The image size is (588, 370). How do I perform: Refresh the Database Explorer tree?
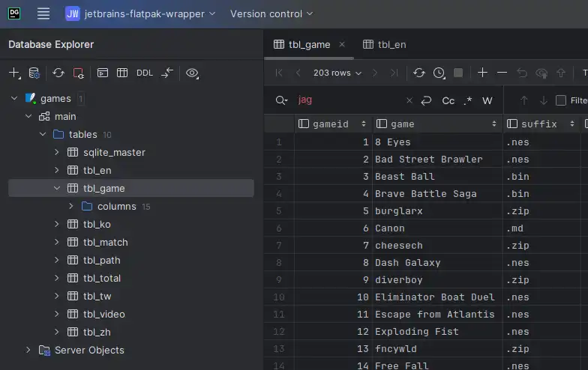point(58,73)
